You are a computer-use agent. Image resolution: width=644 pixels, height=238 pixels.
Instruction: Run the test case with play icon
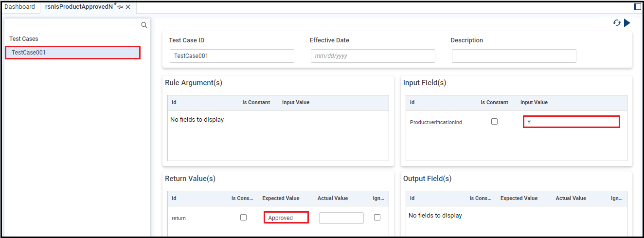coord(627,23)
